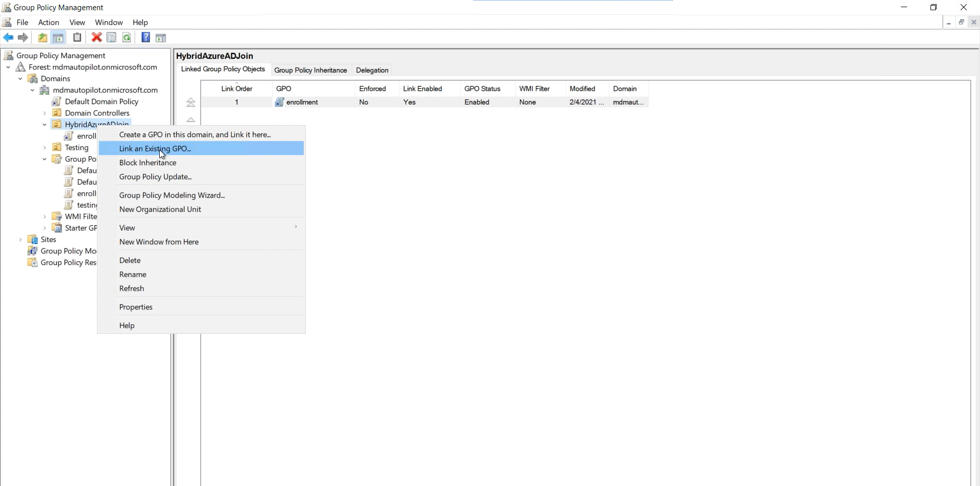Viewport: 980px width, 486px height.
Task: Click the Back arrow toolbar icon
Action: point(8,38)
